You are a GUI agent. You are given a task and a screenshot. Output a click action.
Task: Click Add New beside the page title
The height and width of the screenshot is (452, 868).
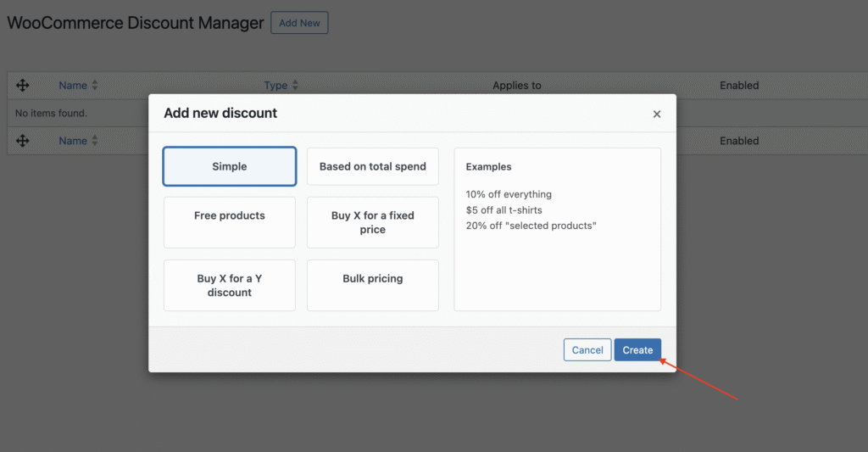(299, 23)
